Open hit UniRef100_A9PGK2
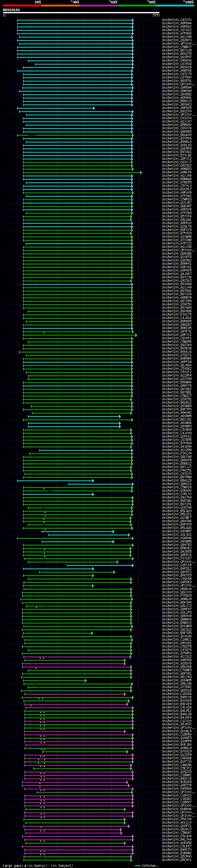The width and height of the screenshot is (197, 868). coord(176,26)
